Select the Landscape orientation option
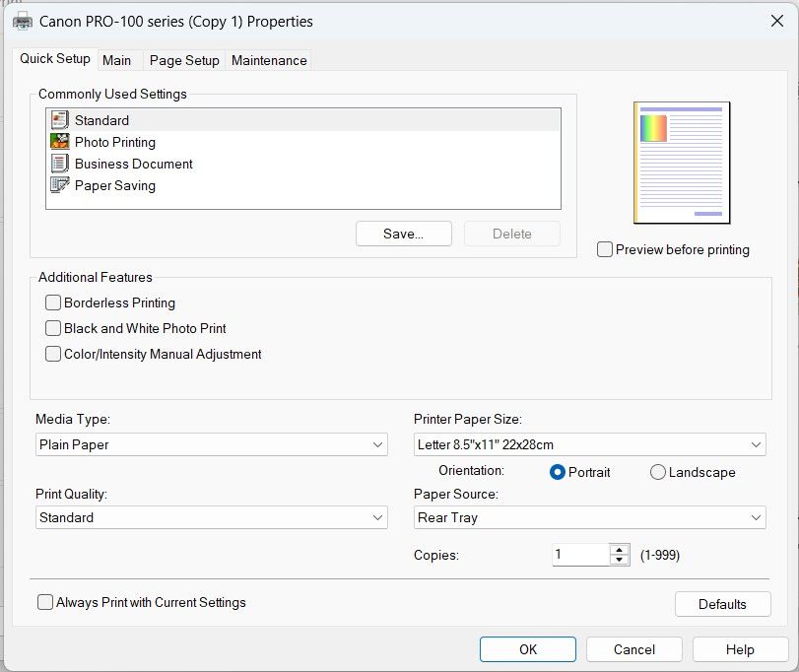 pos(657,472)
